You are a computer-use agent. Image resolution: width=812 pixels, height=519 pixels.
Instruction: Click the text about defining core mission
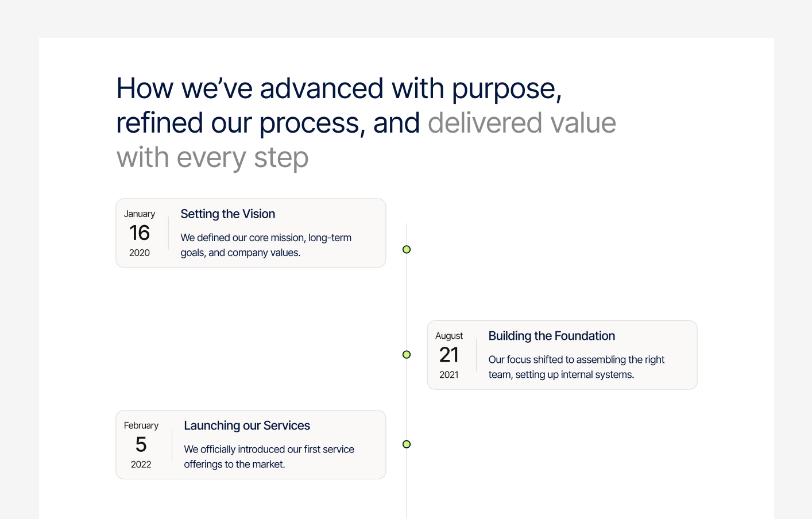(x=266, y=245)
